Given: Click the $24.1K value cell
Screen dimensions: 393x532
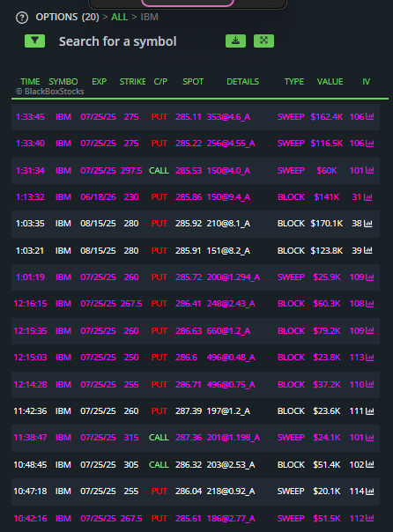Looking at the screenshot, I should click(x=327, y=438).
